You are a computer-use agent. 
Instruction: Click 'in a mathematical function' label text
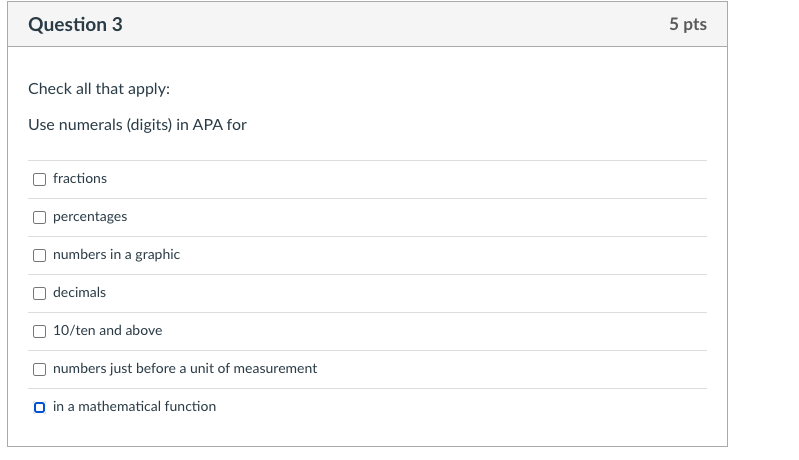click(135, 407)
